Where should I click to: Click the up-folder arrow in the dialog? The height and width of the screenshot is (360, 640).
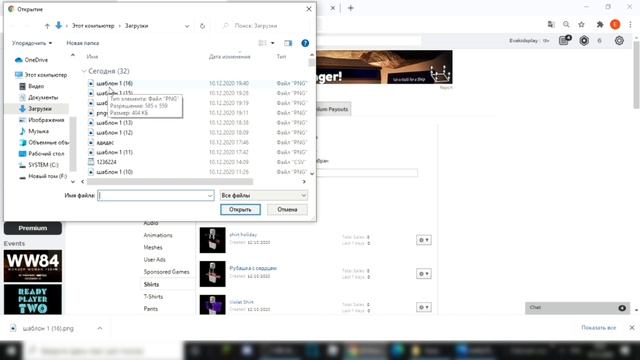tap(47, 26)
